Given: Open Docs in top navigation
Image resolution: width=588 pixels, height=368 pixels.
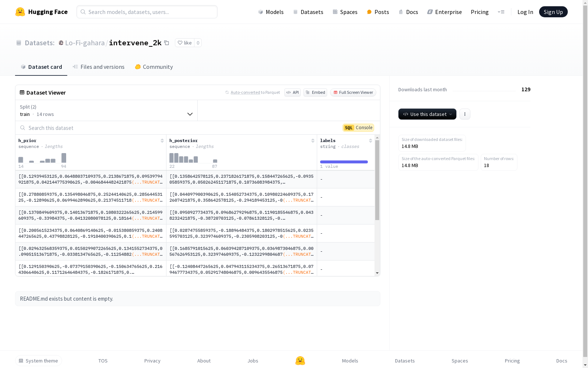Looking at the screenshot, I should [x=408, y=12].
